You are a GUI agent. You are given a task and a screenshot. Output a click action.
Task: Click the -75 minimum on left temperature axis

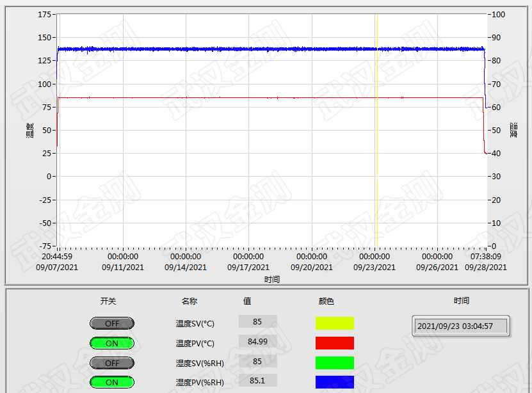(x=43, y=246)
